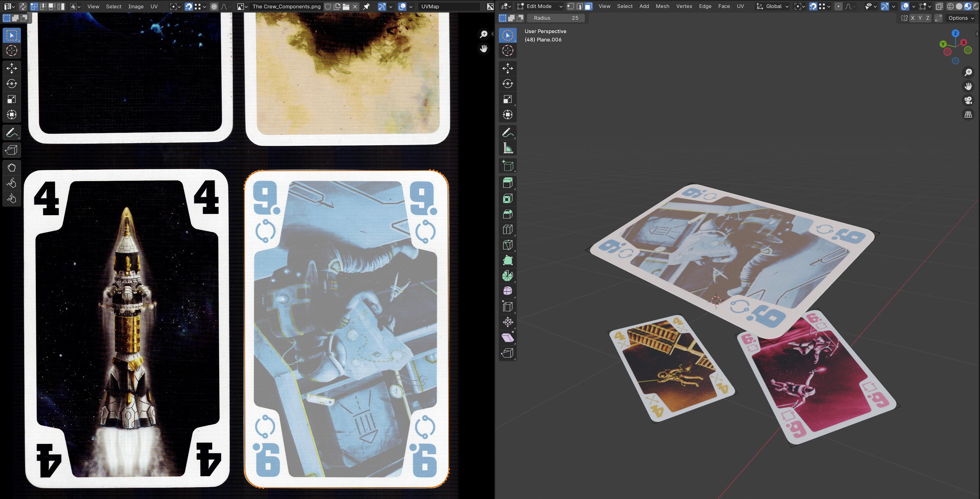Enable X axis mirror in 3D viewport
The height and width of the screenshot is (499, 980).
pyautogui.click(x=912, y=18)
